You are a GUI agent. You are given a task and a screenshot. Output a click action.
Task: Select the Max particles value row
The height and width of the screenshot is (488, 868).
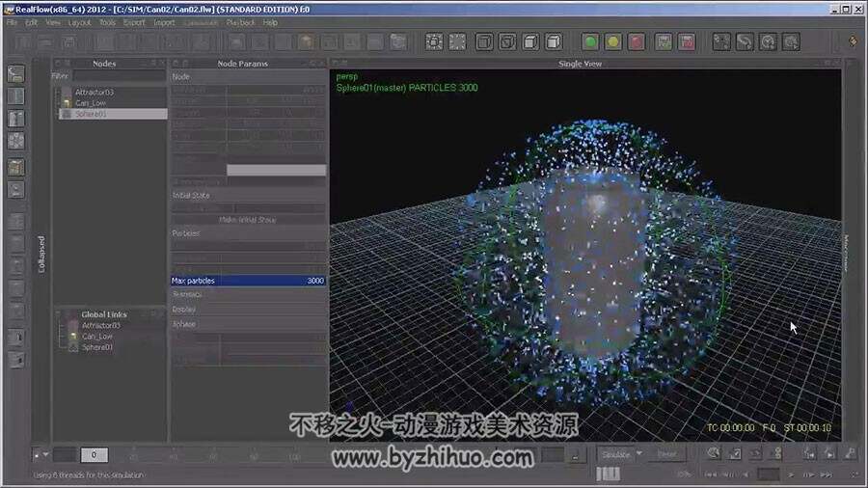point(248,281)
